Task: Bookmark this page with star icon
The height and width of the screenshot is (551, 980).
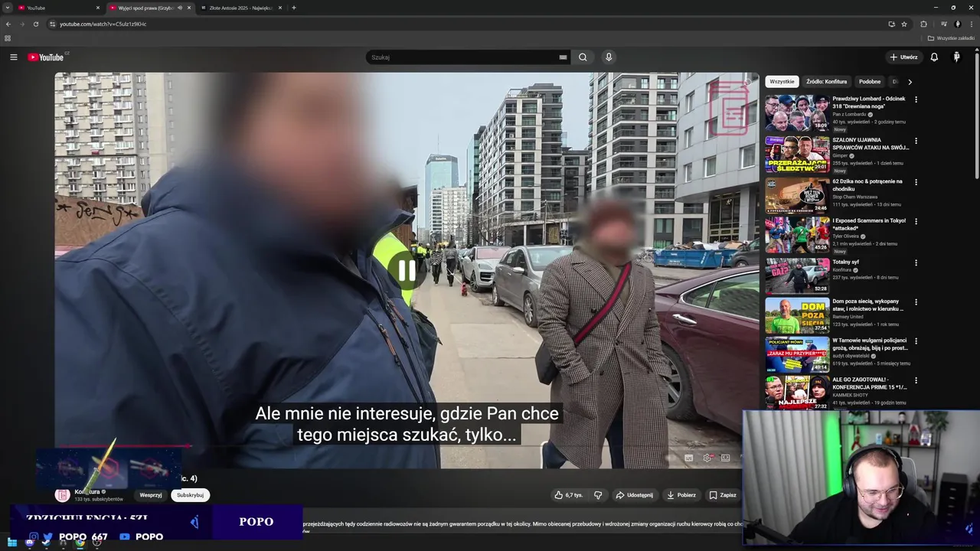Action: coord(904,24)
